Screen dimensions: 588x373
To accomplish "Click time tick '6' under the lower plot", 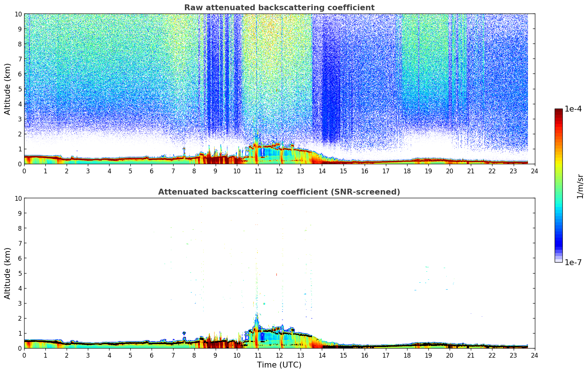I will (x=152, y=355).
